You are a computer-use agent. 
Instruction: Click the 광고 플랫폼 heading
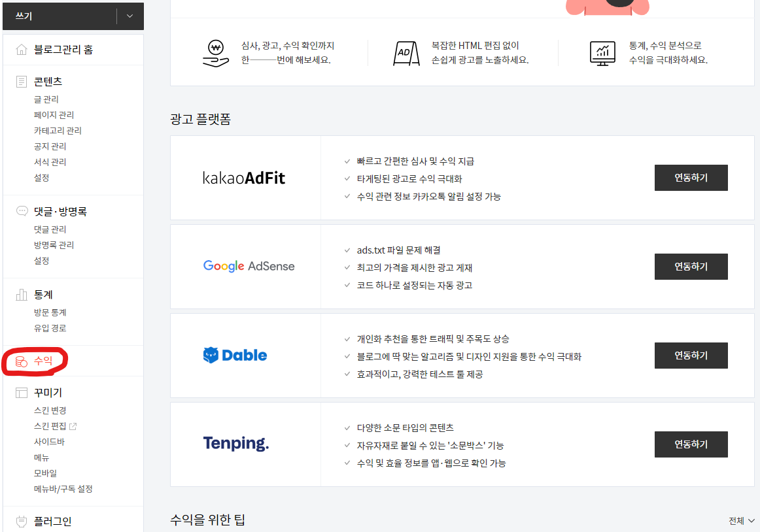pyautogui.click(x=201, y=119)
